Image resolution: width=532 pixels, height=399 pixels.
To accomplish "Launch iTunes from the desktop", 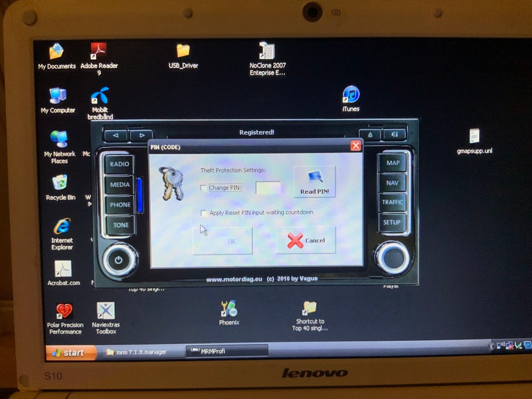I will 351,99.
